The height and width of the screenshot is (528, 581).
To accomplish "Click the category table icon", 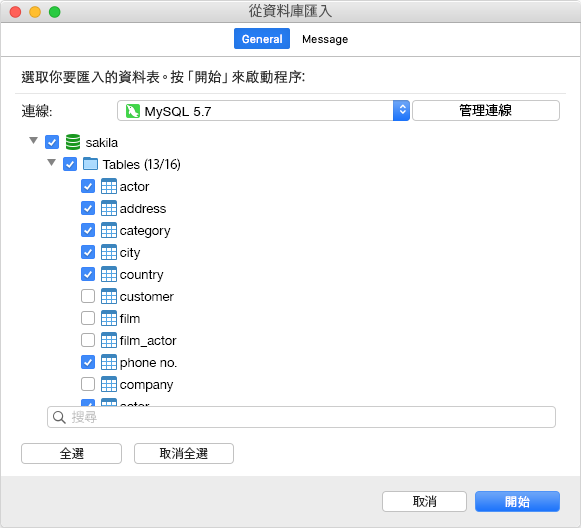I will [x=109, y=230].
